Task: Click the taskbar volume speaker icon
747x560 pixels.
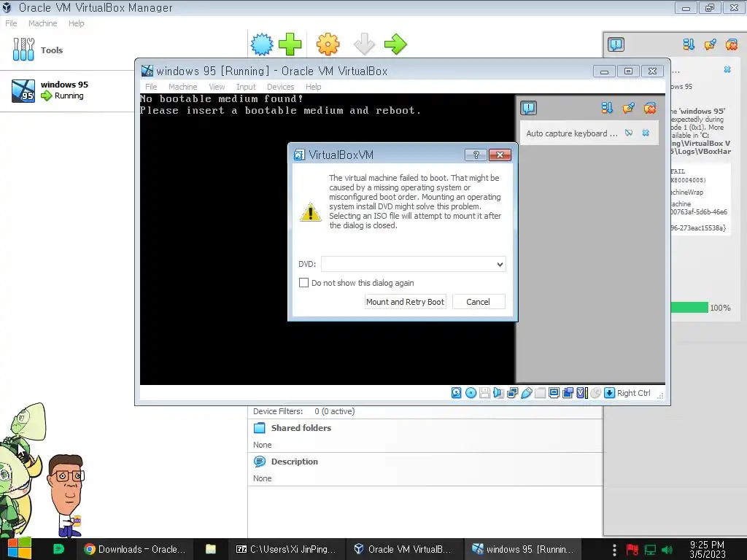Action: tap(667, 550)
